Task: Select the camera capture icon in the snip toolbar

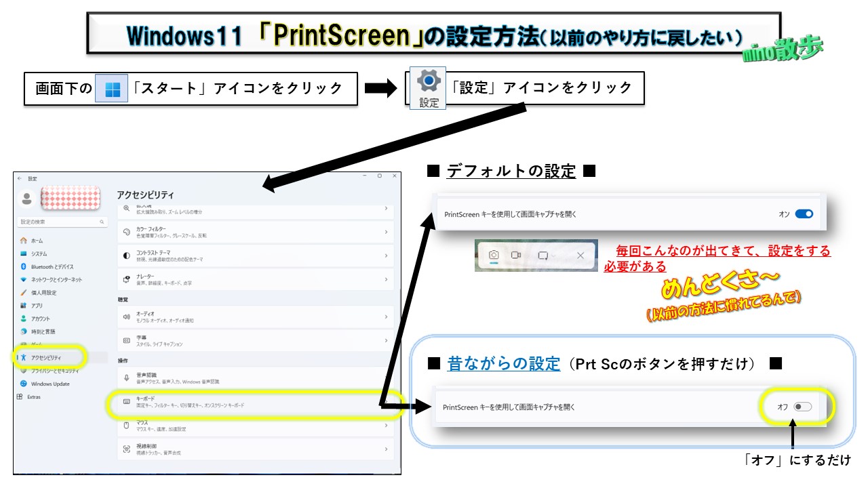Action: 494,255
